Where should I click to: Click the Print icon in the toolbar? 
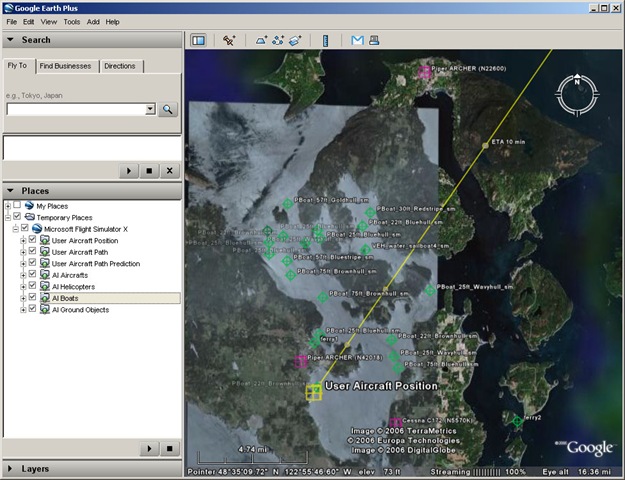tap(374, 40)
